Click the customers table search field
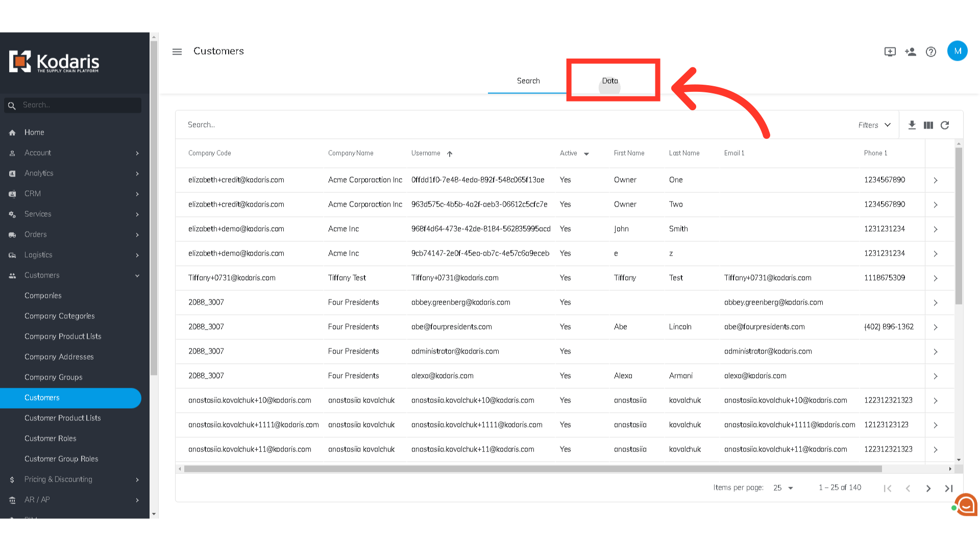 pyautogui.click(x=510, y=125)
